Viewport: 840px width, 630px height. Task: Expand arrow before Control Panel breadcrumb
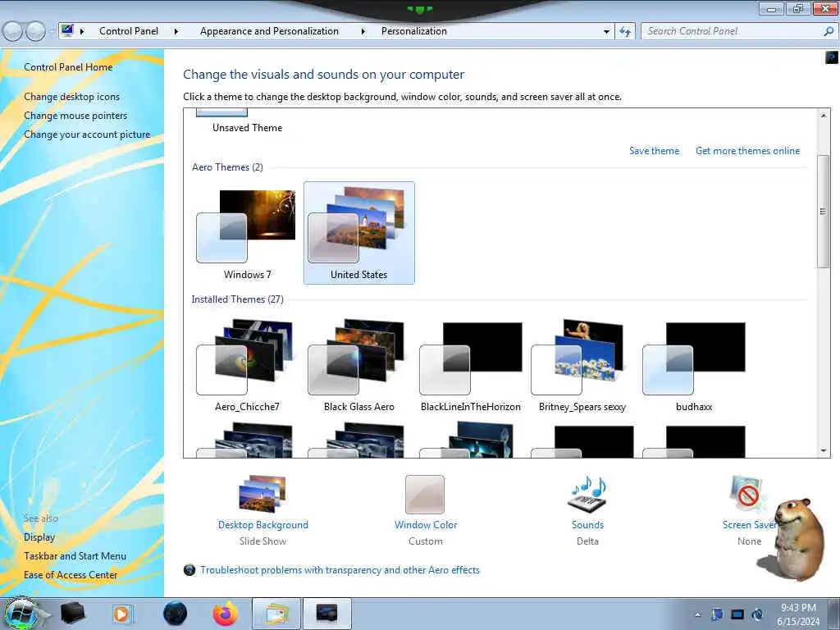coord(82,31)
